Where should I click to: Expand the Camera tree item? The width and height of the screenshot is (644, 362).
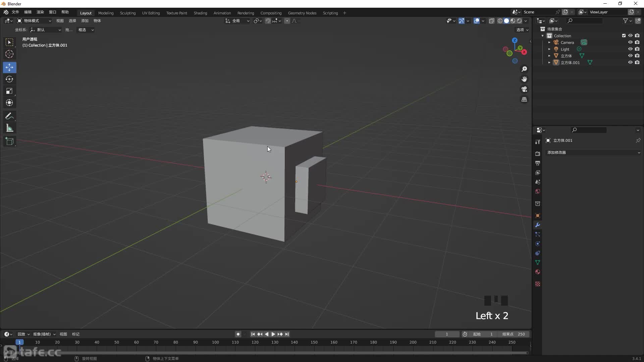(x=549, y=43)
